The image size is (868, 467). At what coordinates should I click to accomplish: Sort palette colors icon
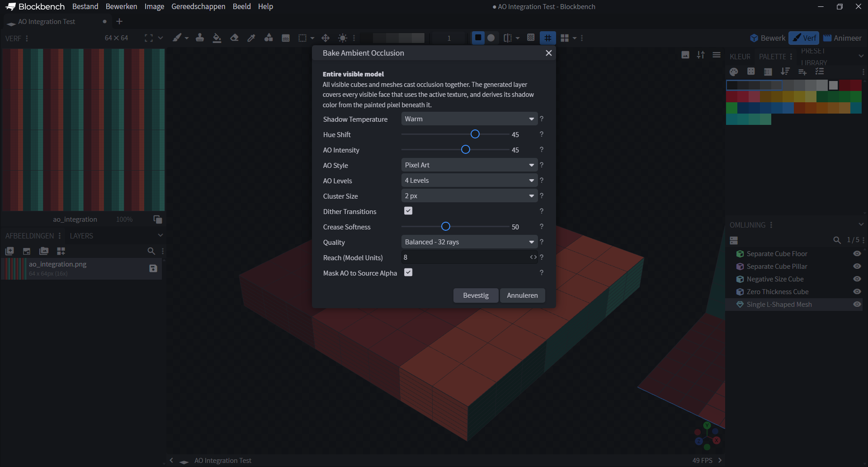(785, 71)
